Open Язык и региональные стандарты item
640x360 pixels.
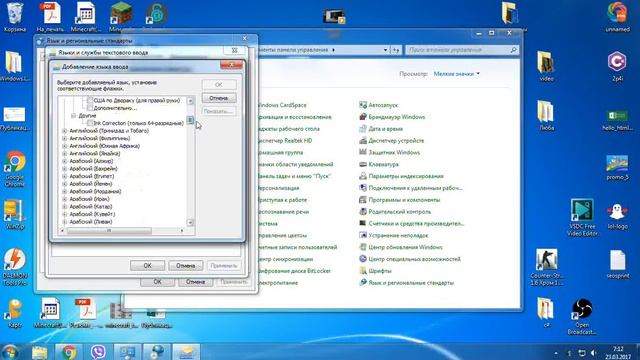(407, 283)
